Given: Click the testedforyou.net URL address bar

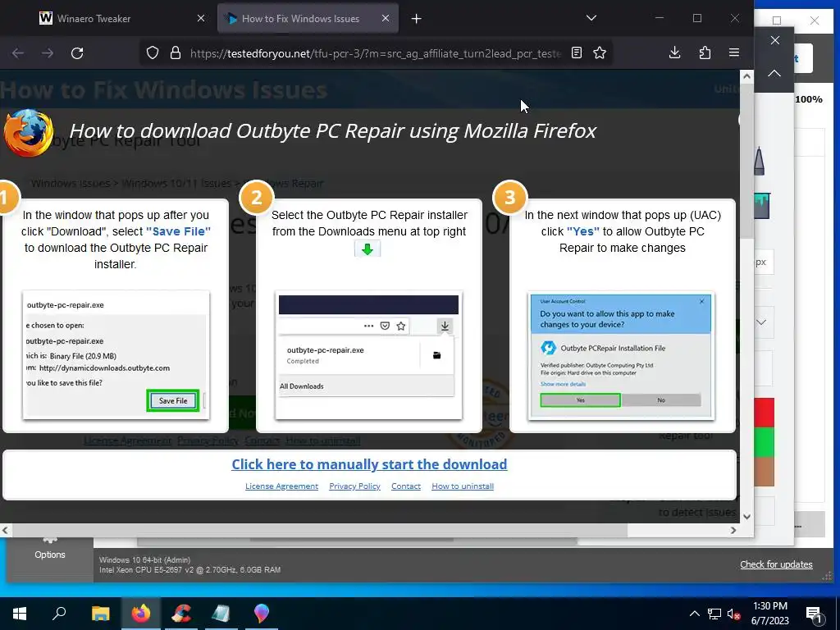Looking at the screenshot, I should (375, 53).
